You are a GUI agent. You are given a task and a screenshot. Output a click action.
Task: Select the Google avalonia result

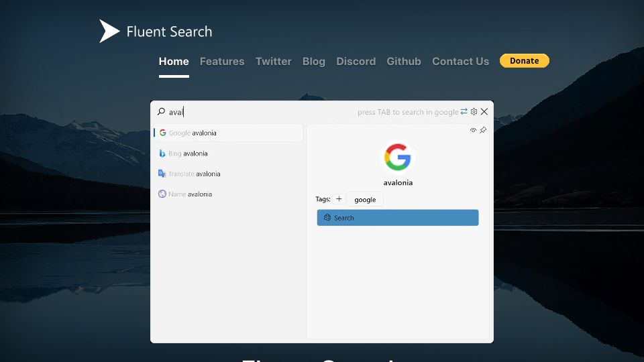pyautogui.click(x=228, y=133)
